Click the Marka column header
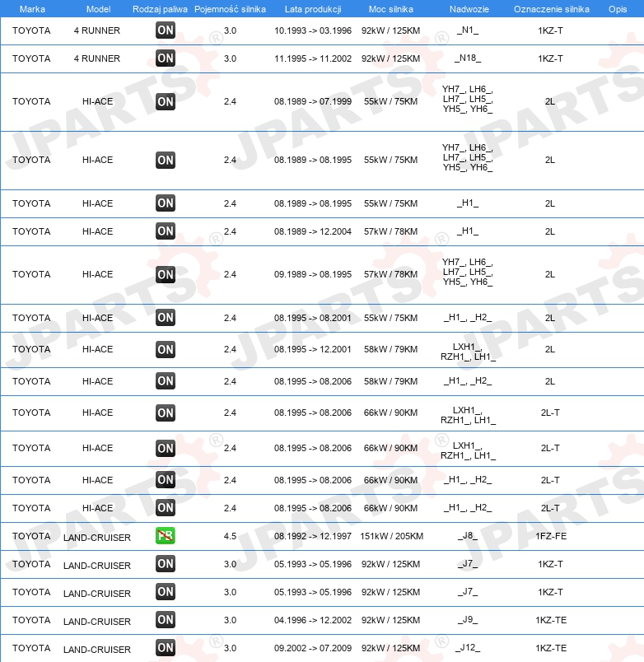Viewport: 644px width, 662px height. click(31, 8)
